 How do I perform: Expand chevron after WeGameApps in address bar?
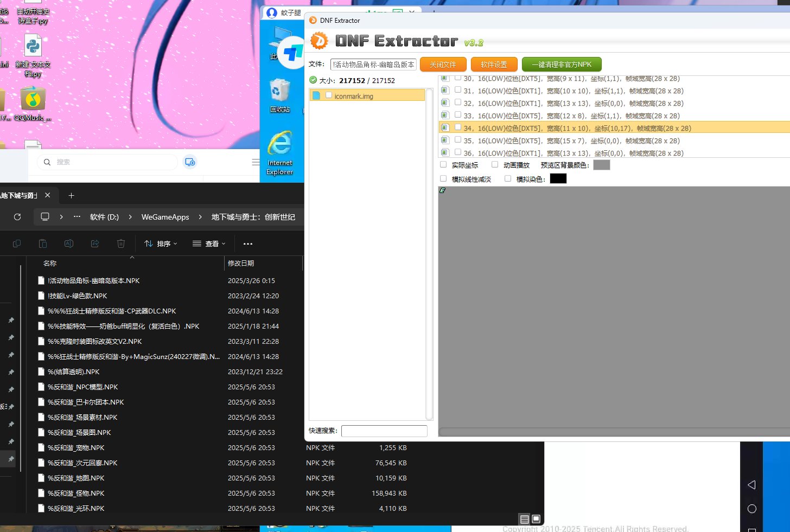click(200, 217)
